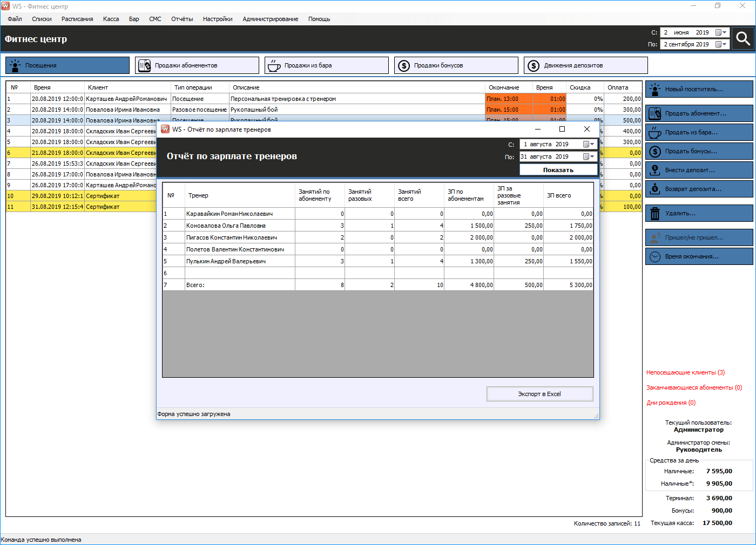Open the Администрирование menu

pyautogui.click(x=270, y=19)
